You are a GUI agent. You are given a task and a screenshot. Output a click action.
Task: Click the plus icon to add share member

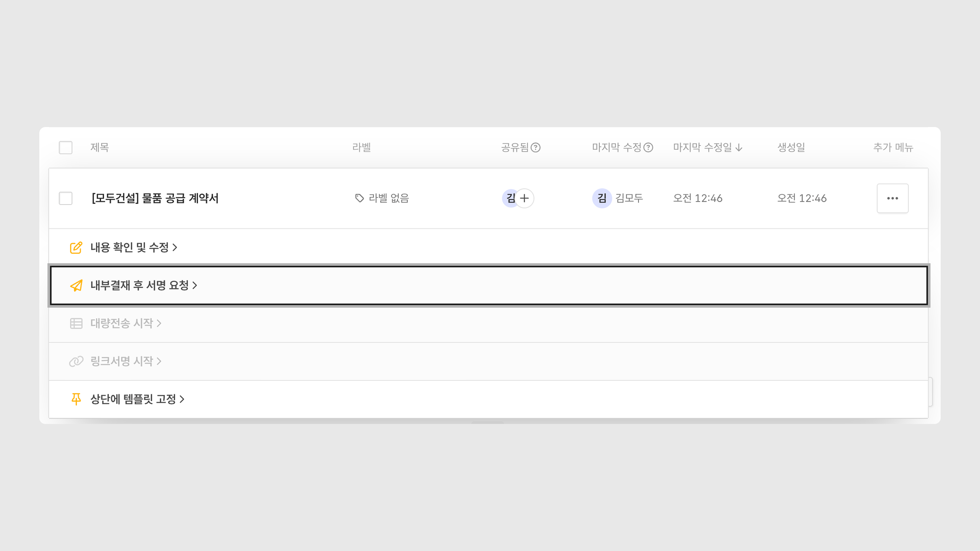(525, 198)
